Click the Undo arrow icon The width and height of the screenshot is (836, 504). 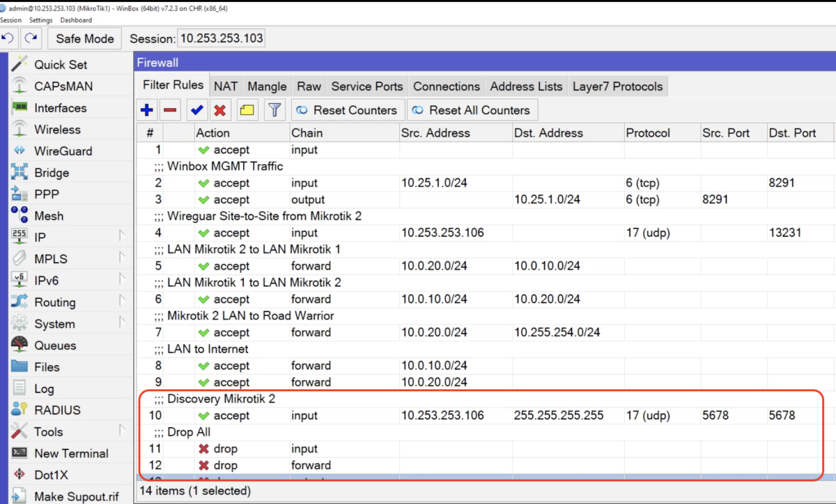coord(7,38)
